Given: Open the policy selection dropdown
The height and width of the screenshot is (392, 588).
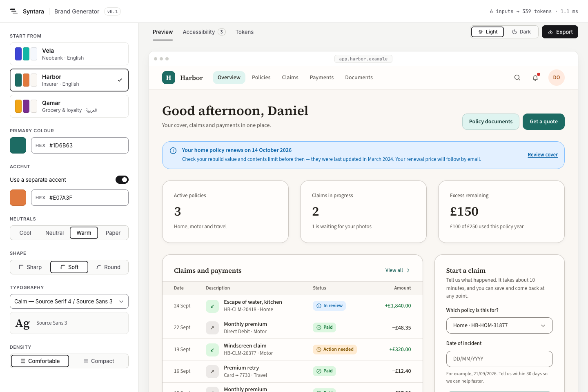Looking at the screenshot, I should (x=499, y=325).
